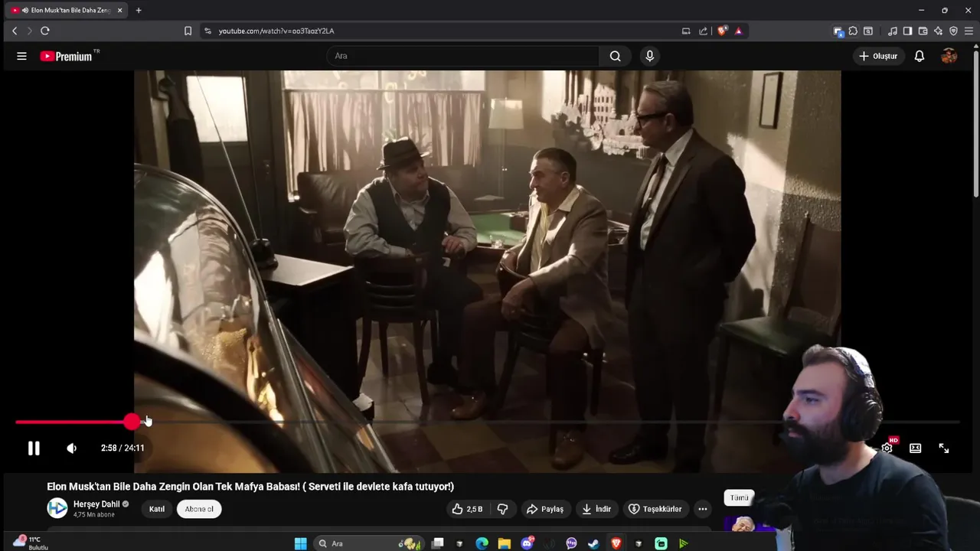Image resolution: width=980 pixels, height=551 pixels.
Task: Subscribe using Abone ol button
Action: pyautogui.click(x=199, y=509)
